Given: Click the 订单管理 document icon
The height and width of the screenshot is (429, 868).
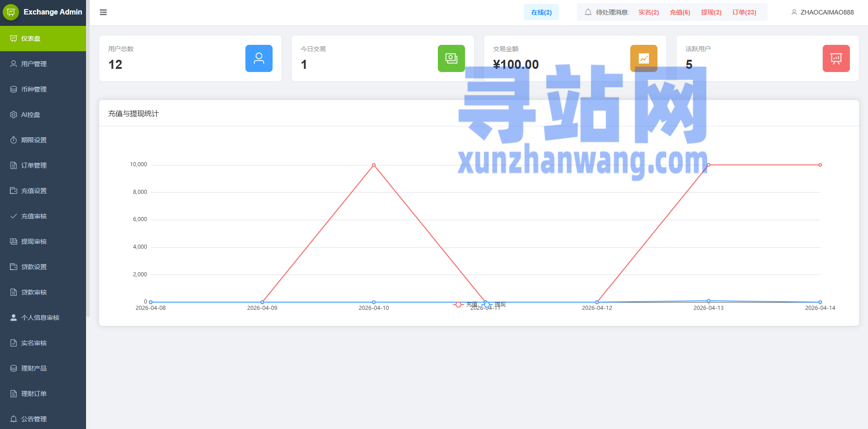Looking at the screenshot, I should [x=14, y=165].
